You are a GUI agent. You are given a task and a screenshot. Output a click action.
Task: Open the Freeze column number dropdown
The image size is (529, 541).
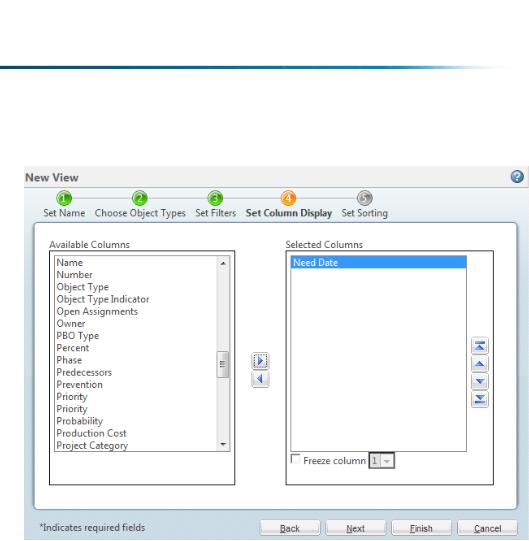coord(382,461)
